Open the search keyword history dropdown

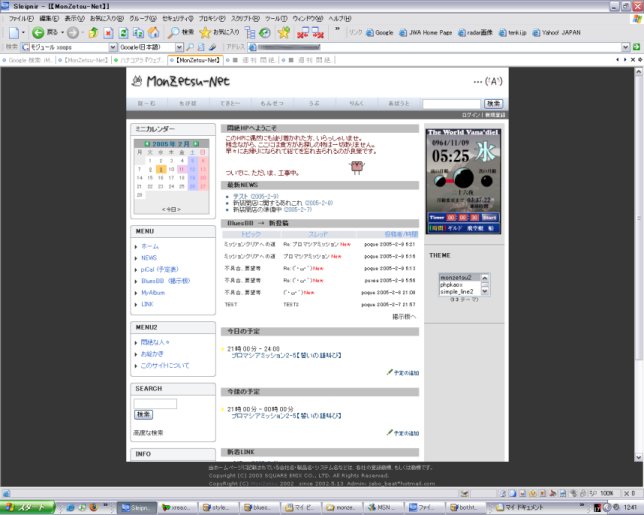tap(113, 47)
